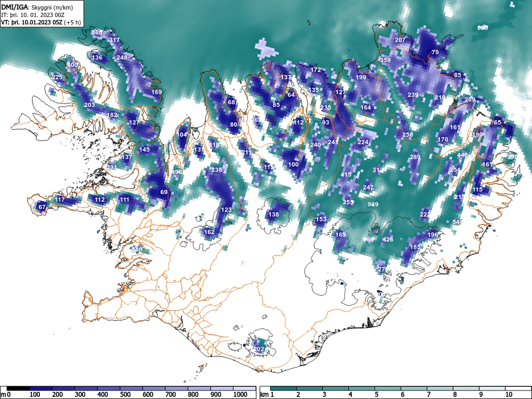Click the map value 182

pos(112,115)
